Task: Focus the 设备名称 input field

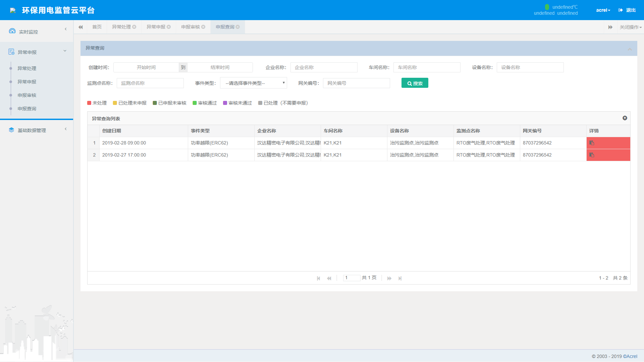Action: 530,67
